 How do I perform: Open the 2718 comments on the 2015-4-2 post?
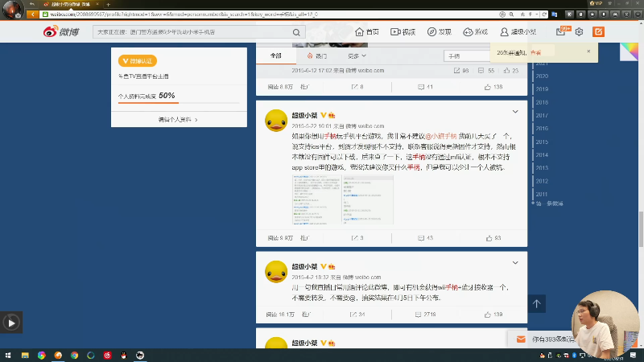[425, 315]
